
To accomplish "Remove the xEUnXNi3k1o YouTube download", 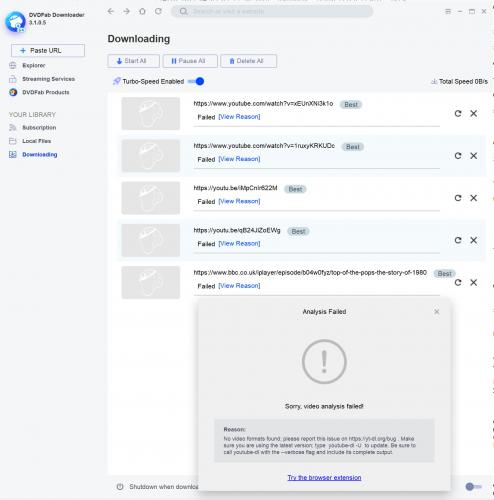I will coord(473,113).
